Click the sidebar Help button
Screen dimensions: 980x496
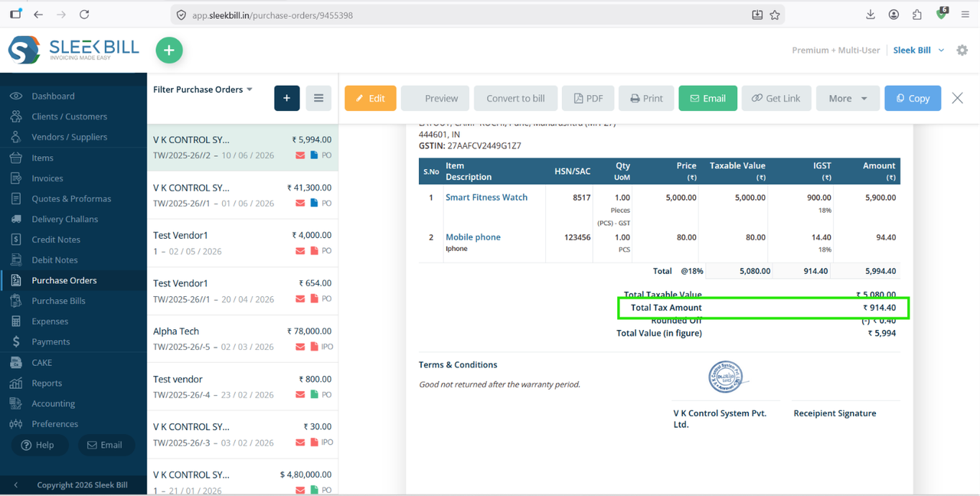pos(39,445)
